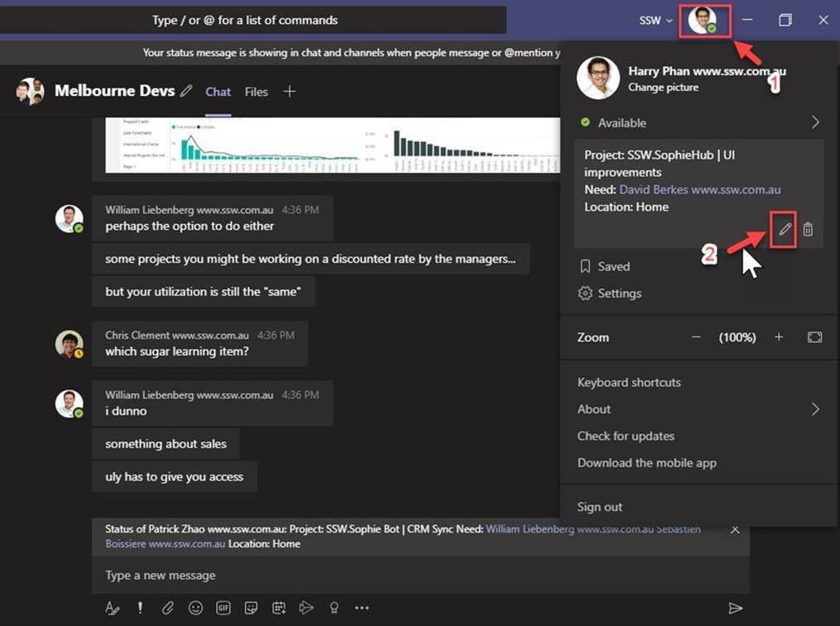Open the GIF picker
840x626 pixels.
click(223, 608)
